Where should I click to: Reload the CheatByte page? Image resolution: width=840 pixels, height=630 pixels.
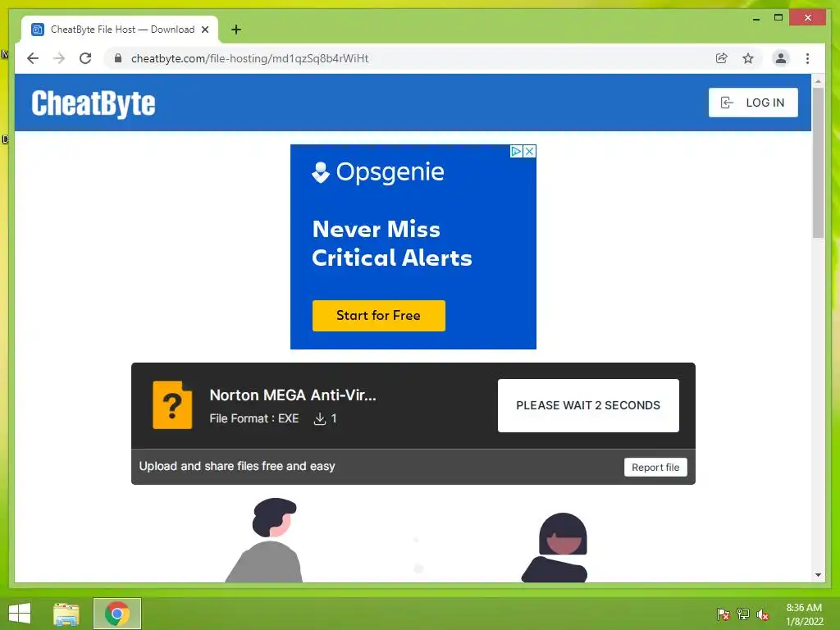85,58
